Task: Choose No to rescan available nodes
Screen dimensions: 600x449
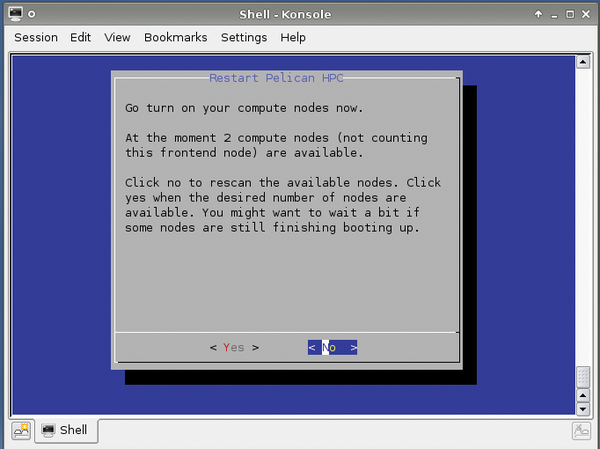Action: (x=332, y=348)
